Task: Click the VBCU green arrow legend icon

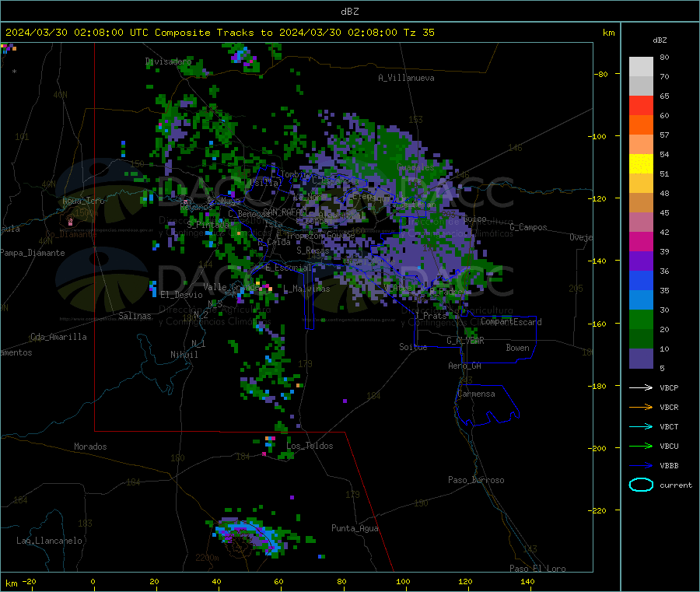Action: 641,446
